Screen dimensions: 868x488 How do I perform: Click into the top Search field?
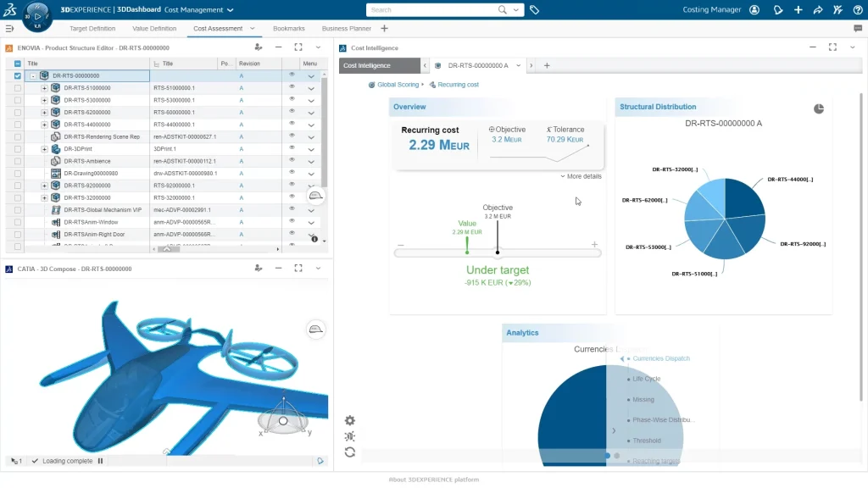(432, 10)
